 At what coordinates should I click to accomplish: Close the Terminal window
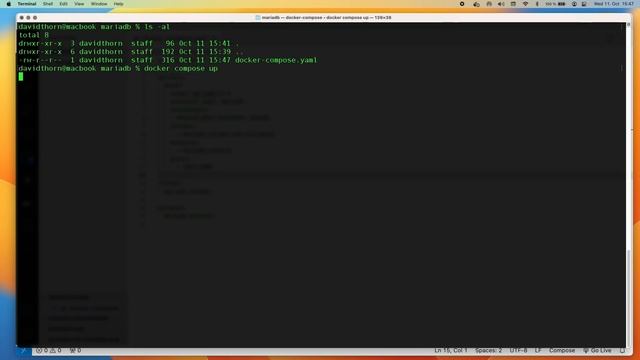(x=22, y=18)
